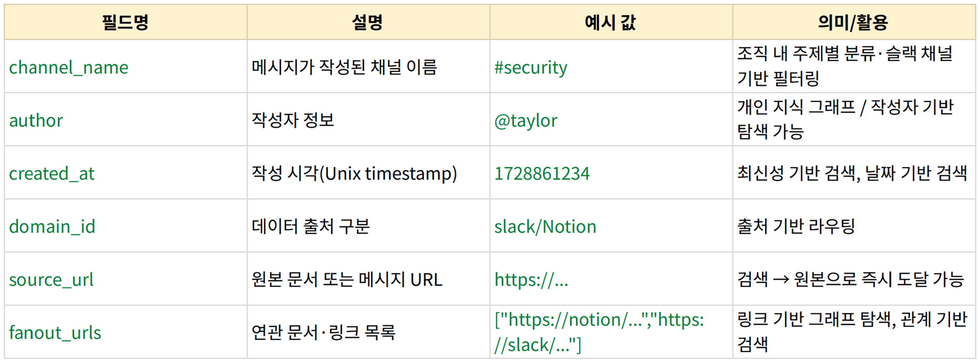The image size is (980, 362).
Task: Click the created_at field name
Action: (52, 174)
